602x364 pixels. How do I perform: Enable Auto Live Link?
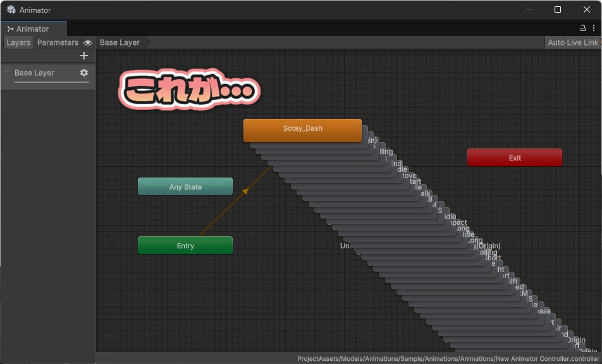571,42
